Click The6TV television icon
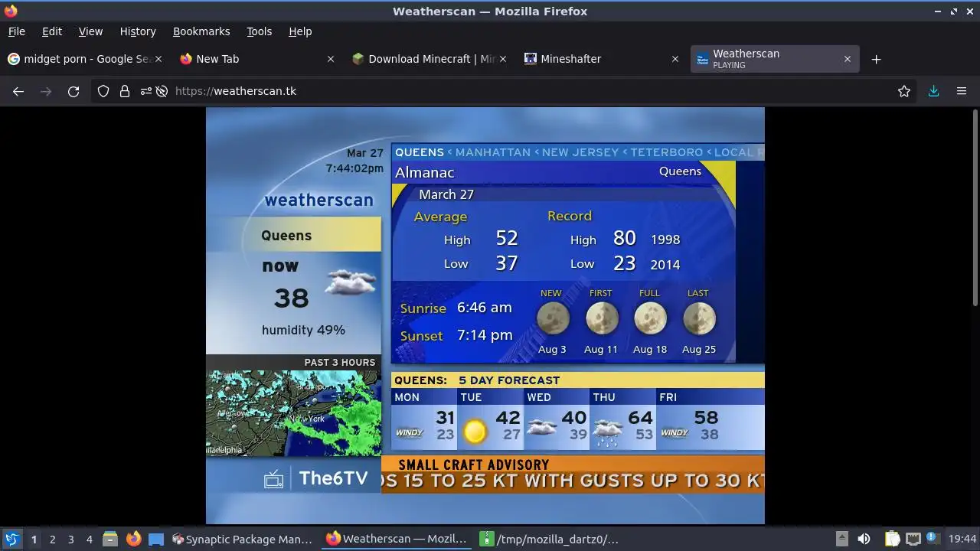980x551 pixels. 273,479
